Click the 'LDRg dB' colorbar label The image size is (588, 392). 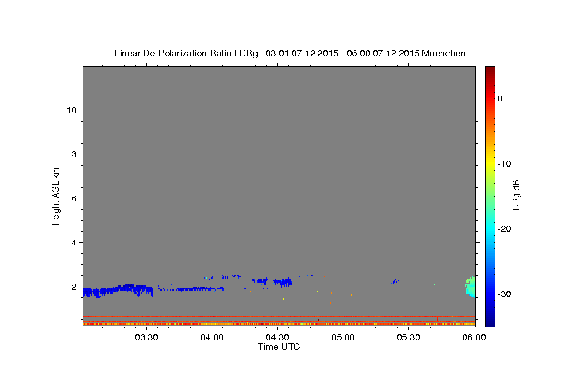pos(516,197)
